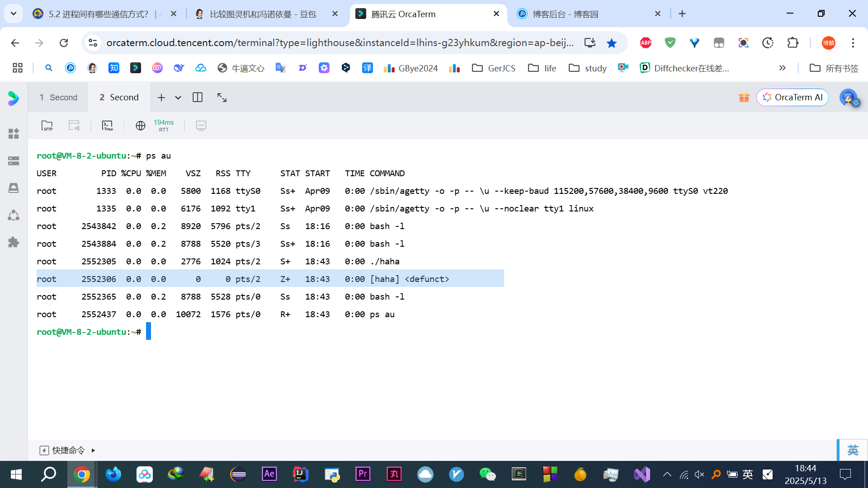Expand the 快捷命令 quick commands panel
868x488 pixels.
[x=68, y=450]
